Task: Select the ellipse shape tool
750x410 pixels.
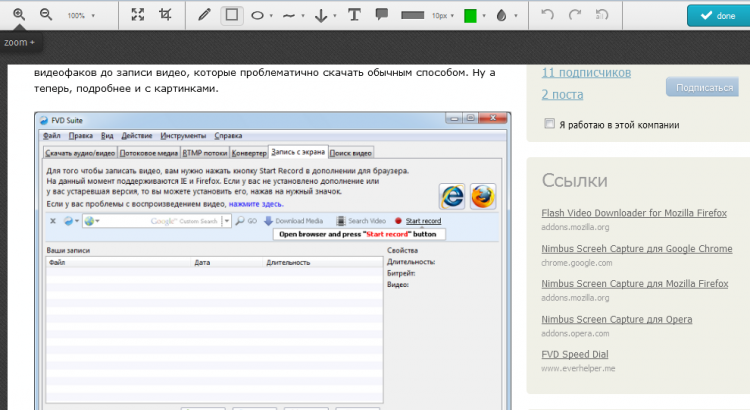Action: coord(257,15)
